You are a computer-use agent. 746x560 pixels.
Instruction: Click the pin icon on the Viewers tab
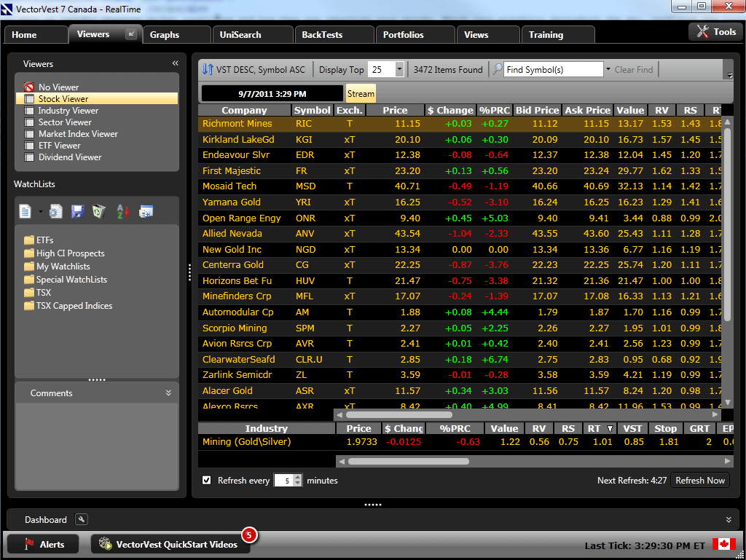click(131, 34)
